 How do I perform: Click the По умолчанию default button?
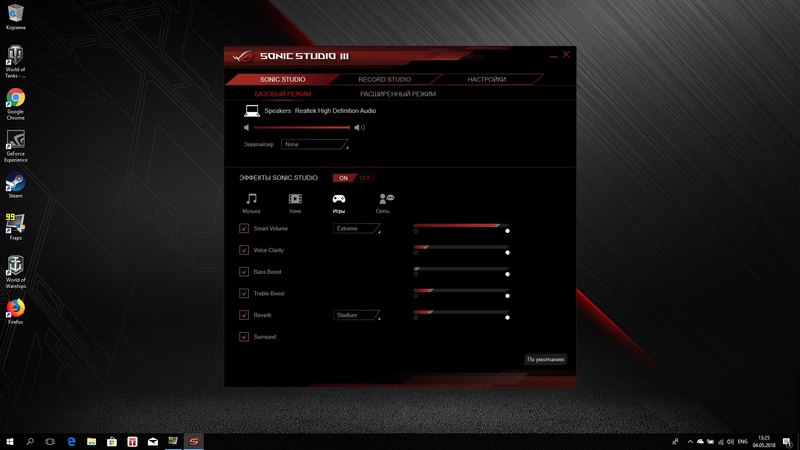point(545,359)
